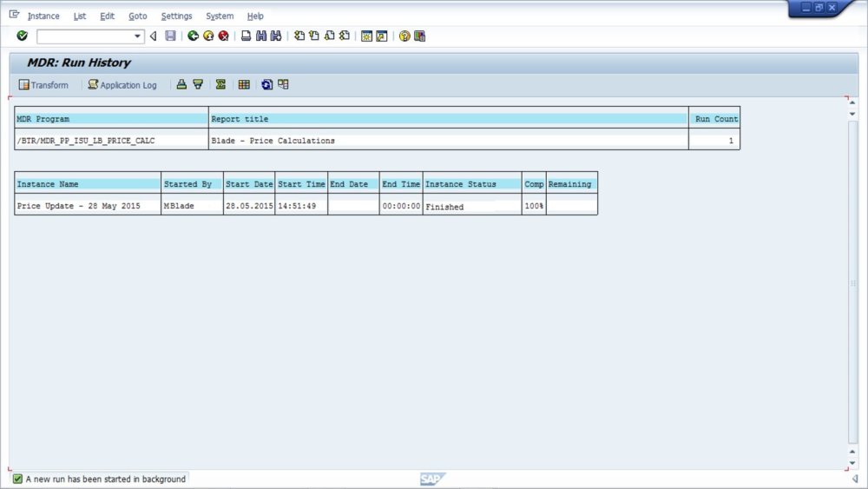Click the red Cancel icon
This screenshot has width=868, height=489.
click(x=223, y=36)
